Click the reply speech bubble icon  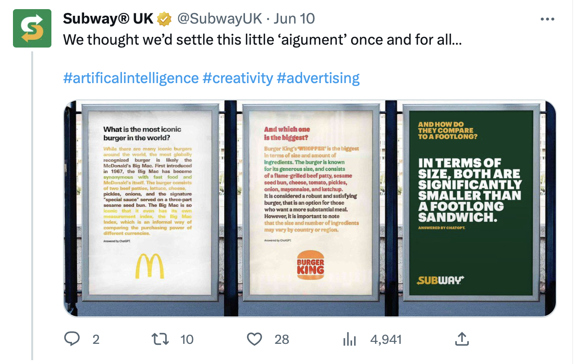pyautogui.click(x=72, y=340)
